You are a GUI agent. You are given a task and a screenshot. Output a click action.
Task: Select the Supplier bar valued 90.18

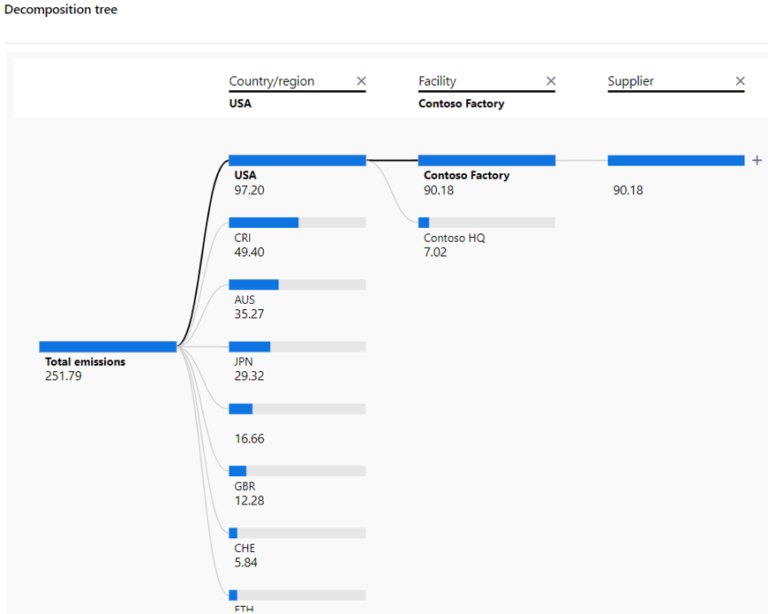click(x=676, y=160)
